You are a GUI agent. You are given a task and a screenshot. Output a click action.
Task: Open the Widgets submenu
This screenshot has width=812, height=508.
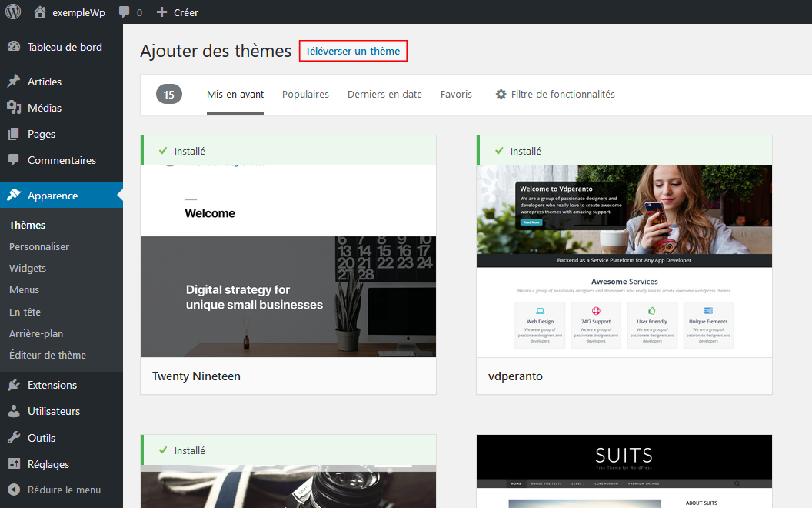tap(28, 268)
